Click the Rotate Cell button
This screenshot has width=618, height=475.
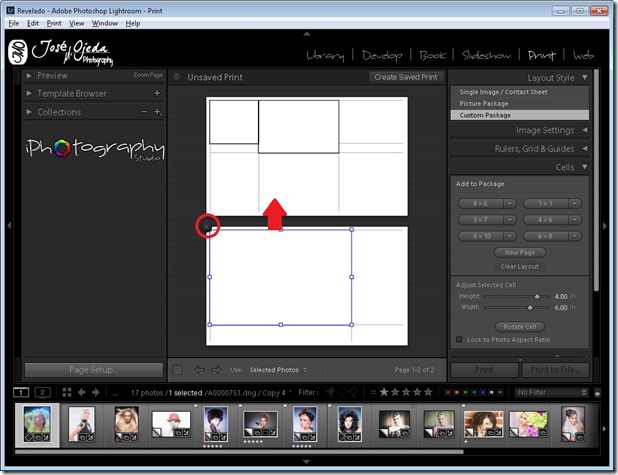pyautogui.click(x=519, y=327)
